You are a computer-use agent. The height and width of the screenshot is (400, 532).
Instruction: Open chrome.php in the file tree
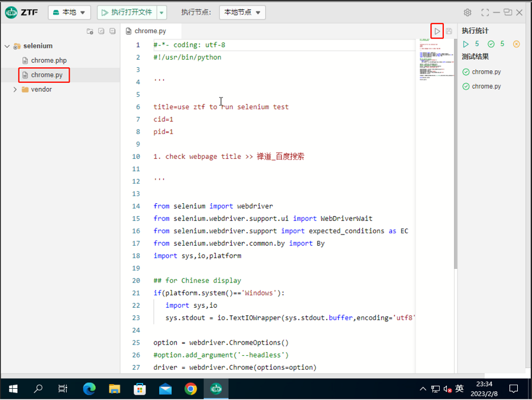point(48,60)
